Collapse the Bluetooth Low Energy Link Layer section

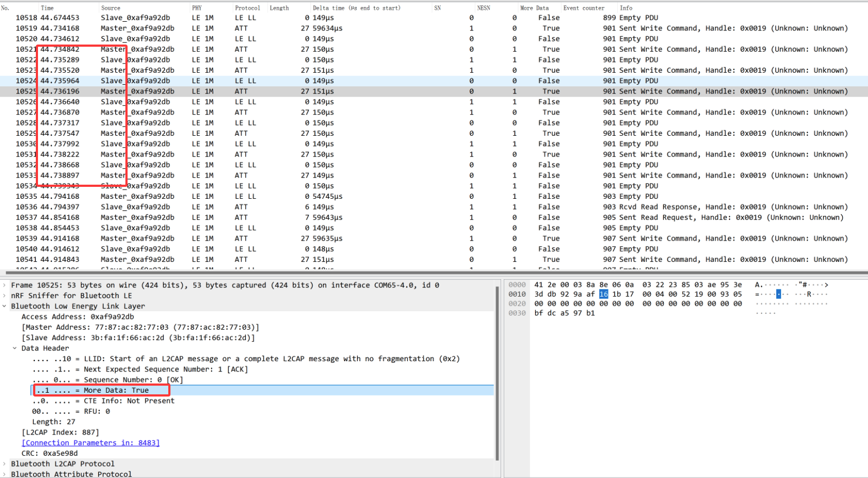[5, 306]
